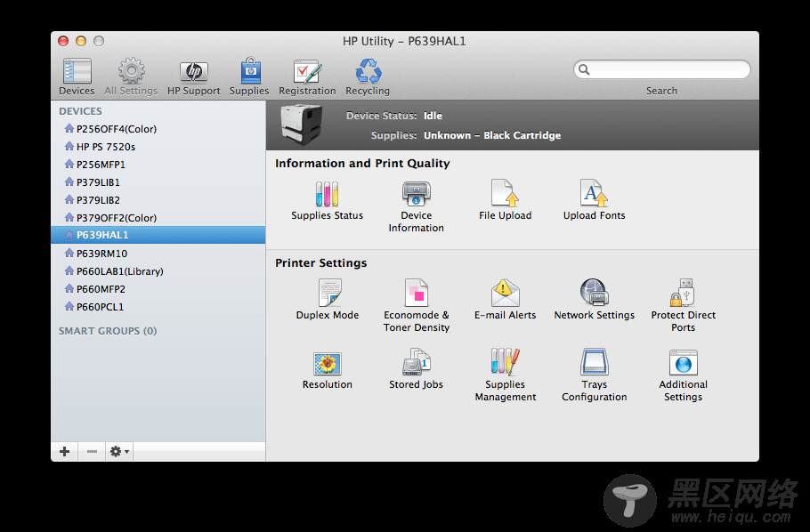Screen dimensions: 810x532
Task: Open the Devices toolbar icon
Action: coord(77,77)
